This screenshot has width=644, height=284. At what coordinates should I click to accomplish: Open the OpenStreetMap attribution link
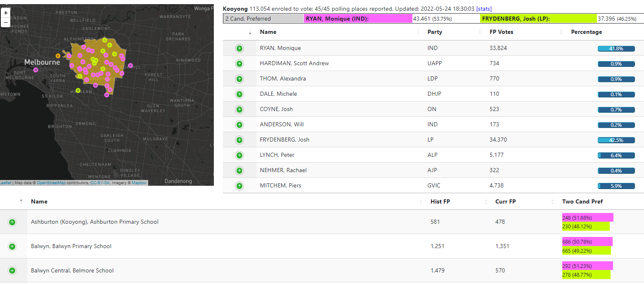pyautogui.click(x=51, y=183)
